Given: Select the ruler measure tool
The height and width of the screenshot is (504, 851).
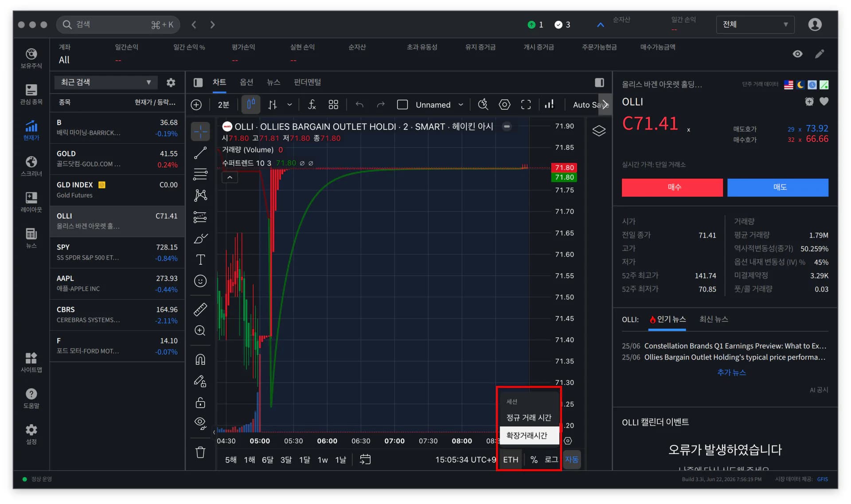Looking at the screenshot, I should tap(200, 309).
